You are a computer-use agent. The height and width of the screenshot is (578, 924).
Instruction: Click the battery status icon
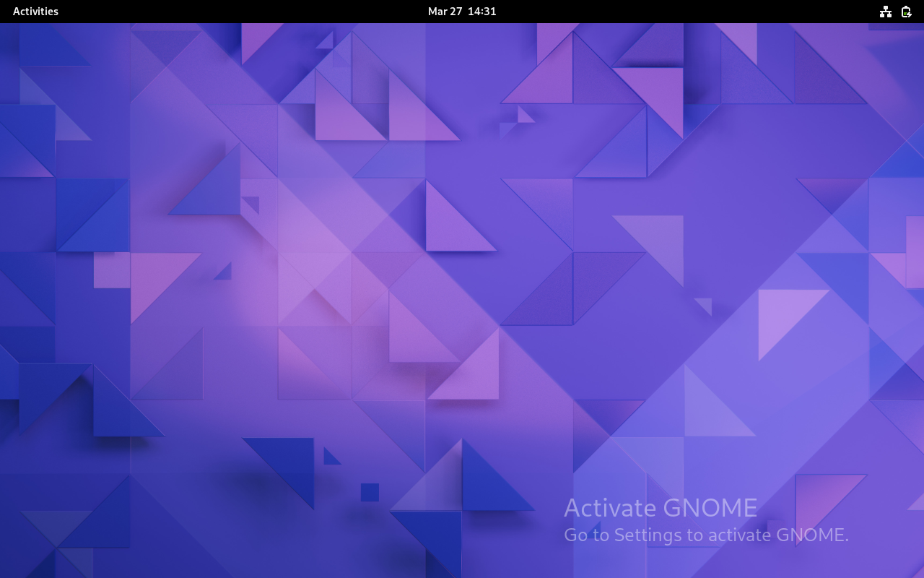click(907, 12)
